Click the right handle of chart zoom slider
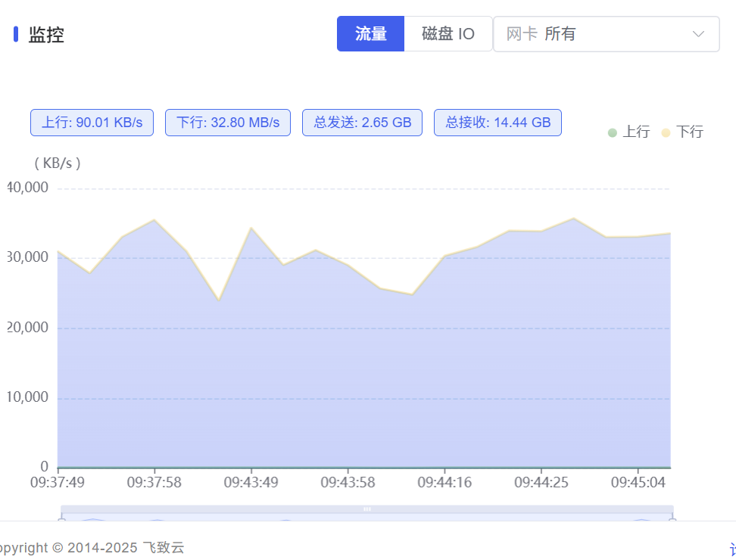This screenshot has width=736, height=560. point(672,519)
